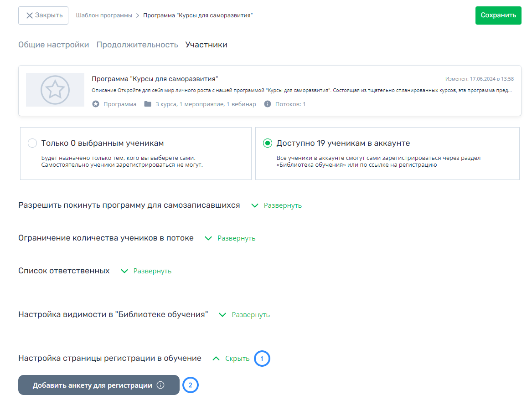The width and height of the screenshot is (532, 405).
Task: Click Добавить анкету для регистрации button
Action: point(99,385)
